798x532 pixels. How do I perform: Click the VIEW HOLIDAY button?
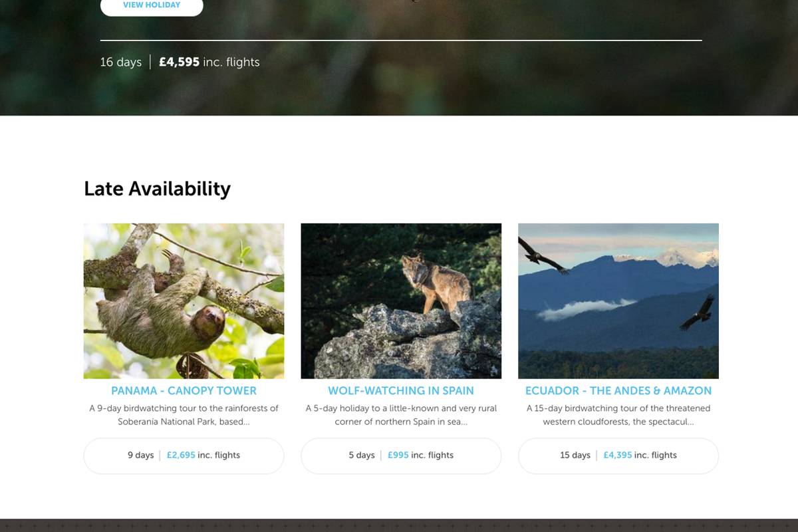click(152, 5)
